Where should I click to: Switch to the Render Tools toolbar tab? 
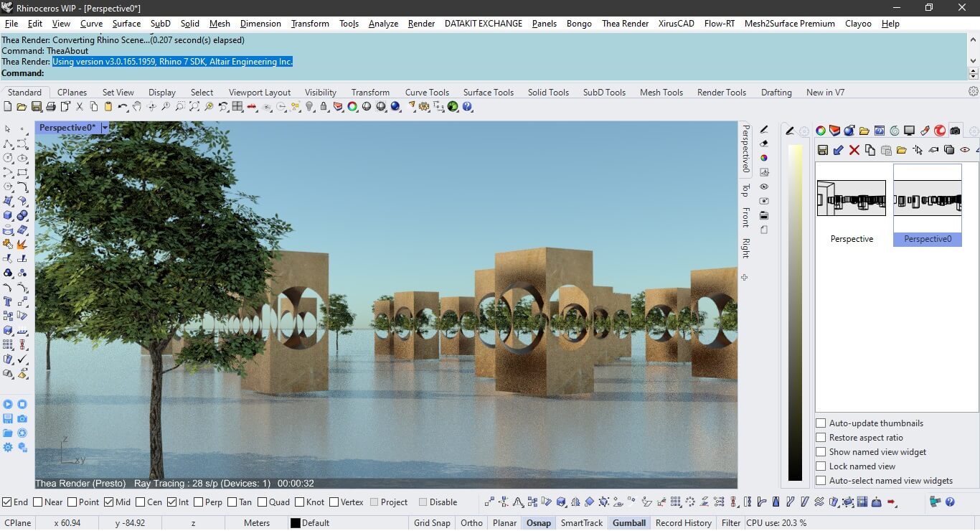[x=721, y=93]
